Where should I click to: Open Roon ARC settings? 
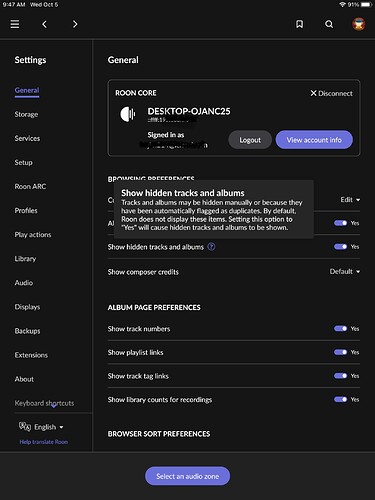point(30,186)
